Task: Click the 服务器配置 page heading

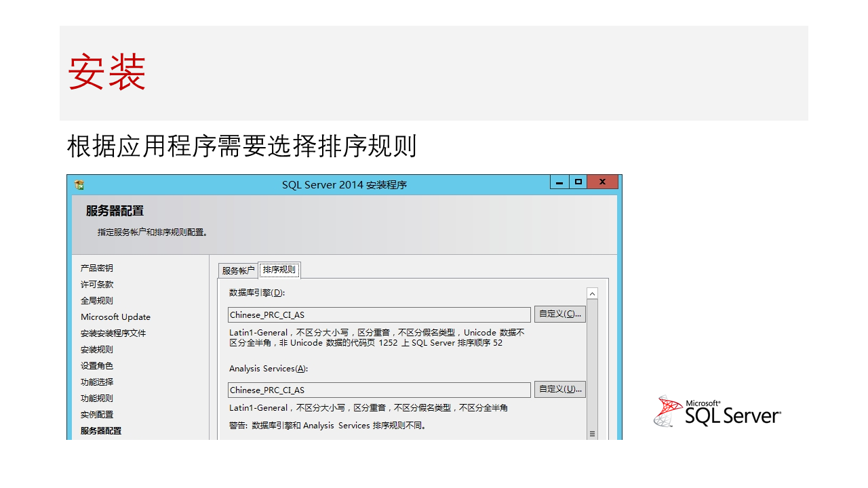Action: (x=115, y=211)
